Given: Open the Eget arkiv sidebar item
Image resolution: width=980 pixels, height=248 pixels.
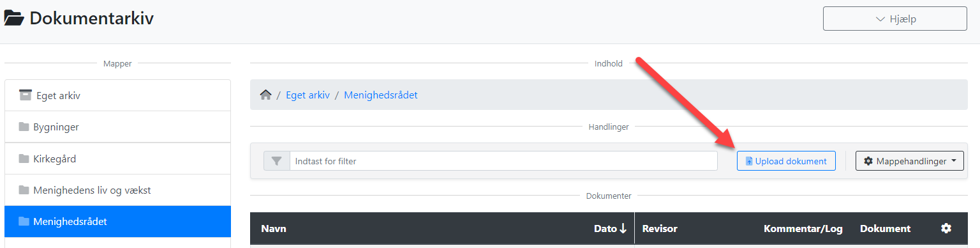Looking at the screenshot, I should [117, 95].
